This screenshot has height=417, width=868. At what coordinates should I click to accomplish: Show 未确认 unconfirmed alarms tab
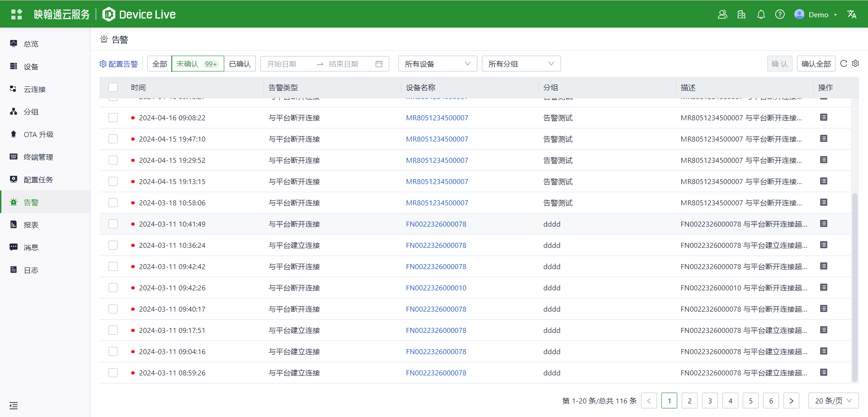coord(198,64)
